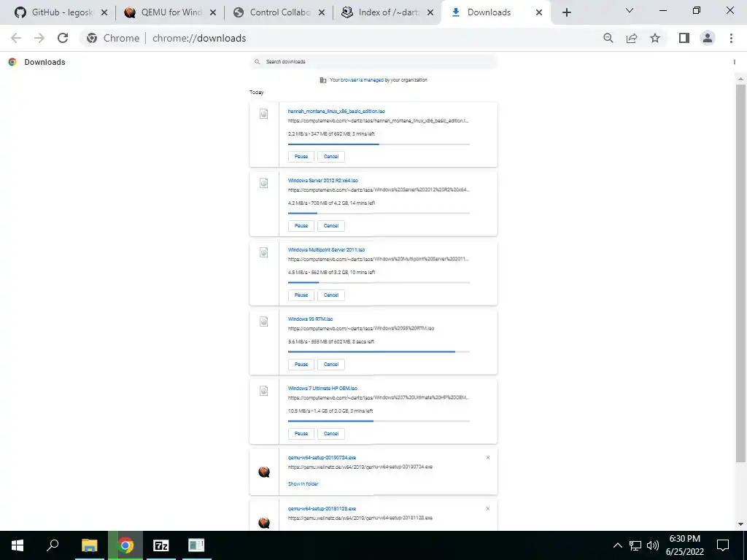Go back with the browser back arrow

coord(16,38)
